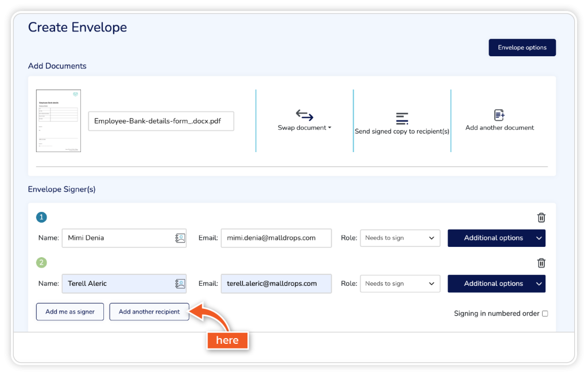Open Role dropdown for Mimi Denia
Viewport: 588px width, 376px height.
pyautogui.click(x=400, y=238)
